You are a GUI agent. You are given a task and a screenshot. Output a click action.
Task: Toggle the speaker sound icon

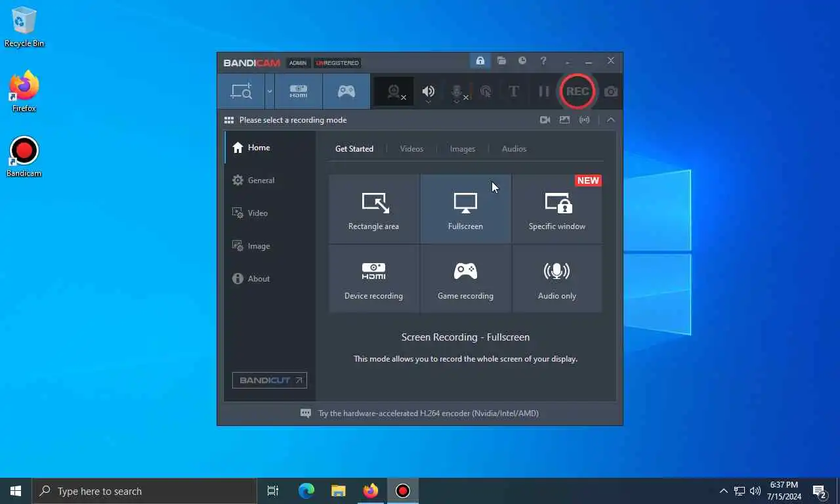point(429,91)
